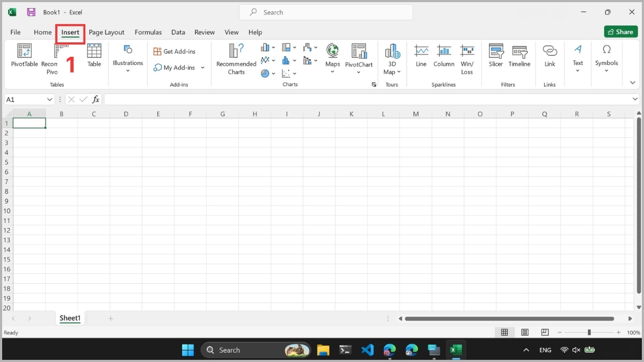Insert a line or area chart
Image resolution: width=644 pixels, height=362 pixels.
(x=268, y=61)
